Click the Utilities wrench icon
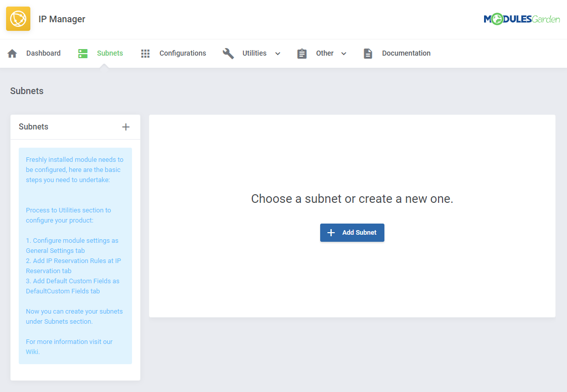Viewport: 567px width, 392px height. tap(228, 54)
